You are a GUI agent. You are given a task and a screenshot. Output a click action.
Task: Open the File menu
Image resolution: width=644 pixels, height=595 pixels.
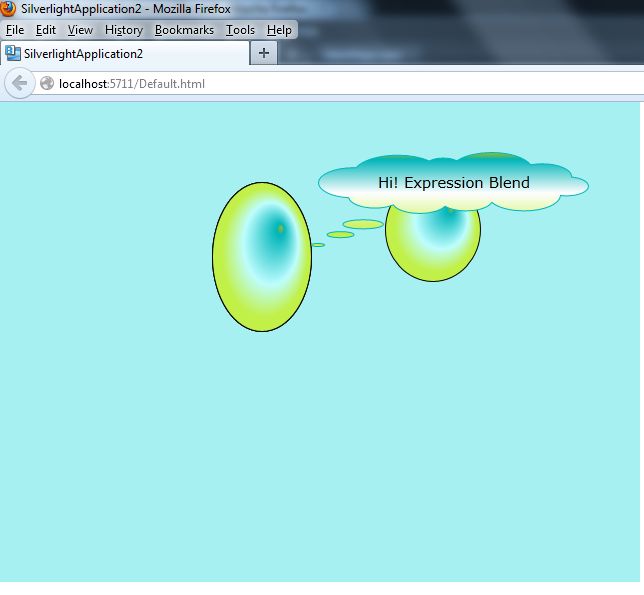(x=15, y=30)
